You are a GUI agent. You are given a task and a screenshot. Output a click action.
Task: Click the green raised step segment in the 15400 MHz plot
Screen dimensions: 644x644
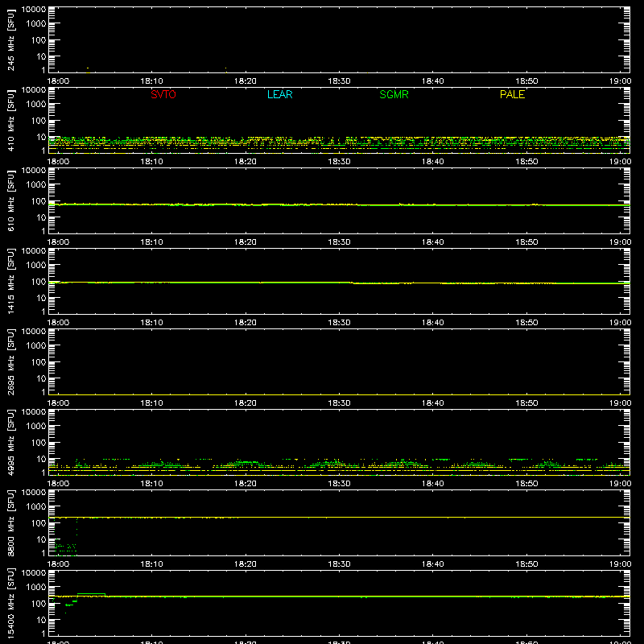91,594
